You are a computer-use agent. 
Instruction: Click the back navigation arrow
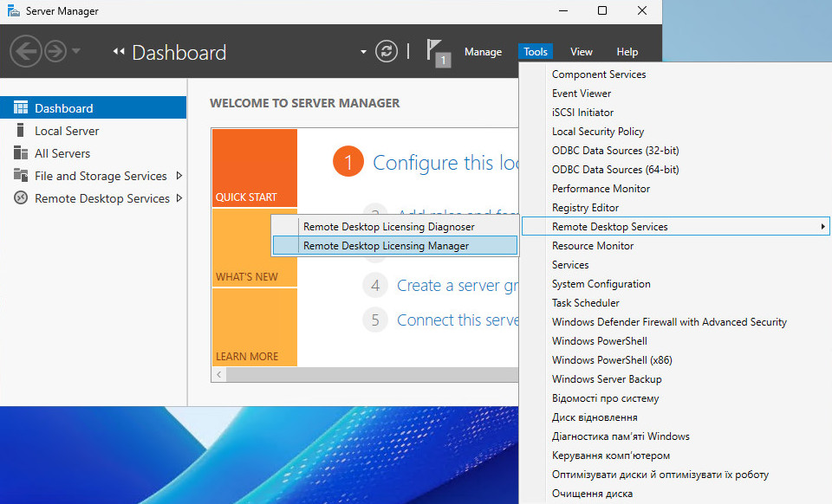(x=25, y=51)
